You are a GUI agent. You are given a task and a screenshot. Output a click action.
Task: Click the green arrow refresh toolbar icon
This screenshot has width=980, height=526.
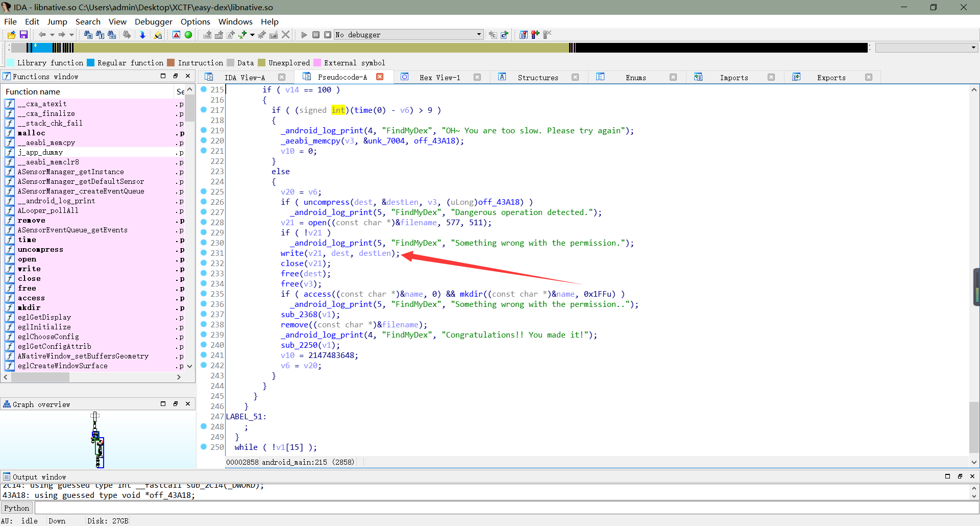pyautogui.click(x=505, y=35)
